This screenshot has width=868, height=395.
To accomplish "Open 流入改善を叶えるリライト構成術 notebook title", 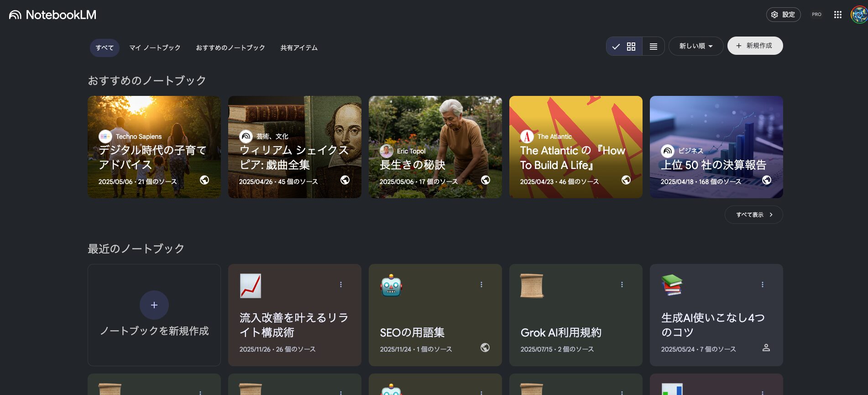I will (x=294, y=325).
